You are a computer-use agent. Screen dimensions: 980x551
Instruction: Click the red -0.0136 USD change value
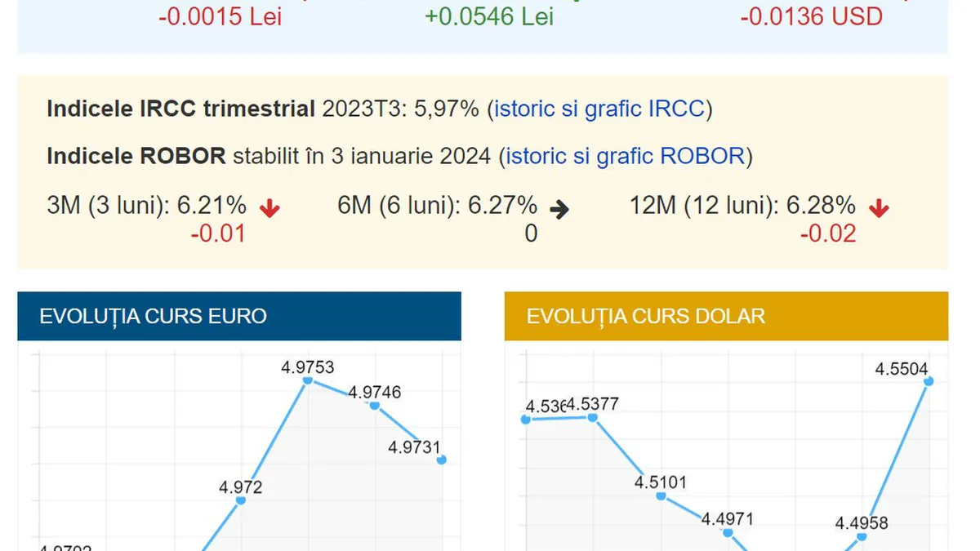[811, 16]
